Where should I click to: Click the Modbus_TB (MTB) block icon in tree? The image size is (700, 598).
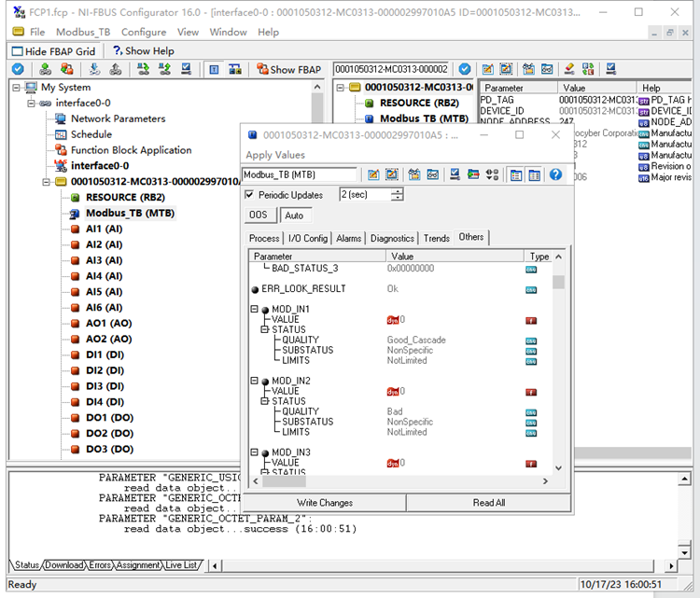(x=75, y=214)
